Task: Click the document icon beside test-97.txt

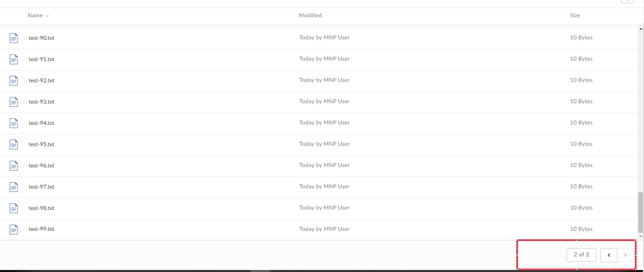Action: (14, 187)
